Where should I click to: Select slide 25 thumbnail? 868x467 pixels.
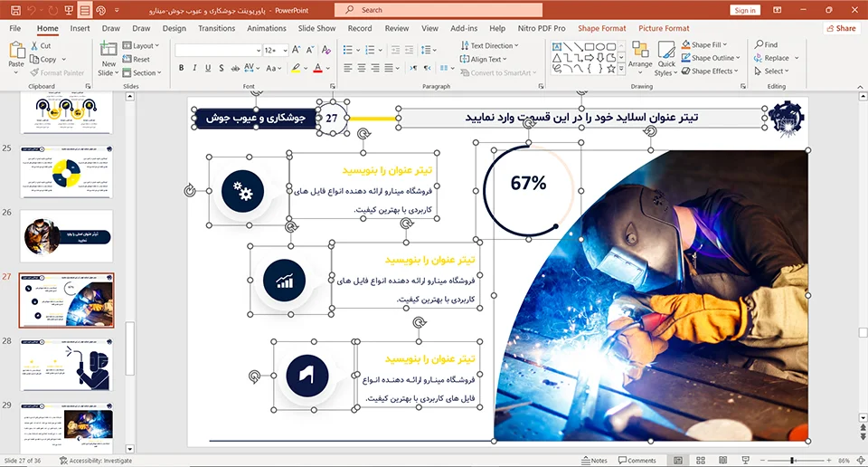66,172
